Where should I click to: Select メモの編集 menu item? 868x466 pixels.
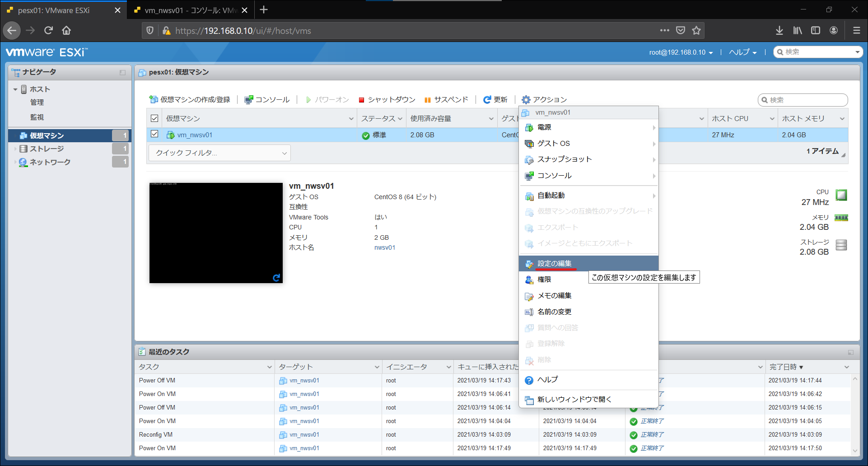click(589, 296)
